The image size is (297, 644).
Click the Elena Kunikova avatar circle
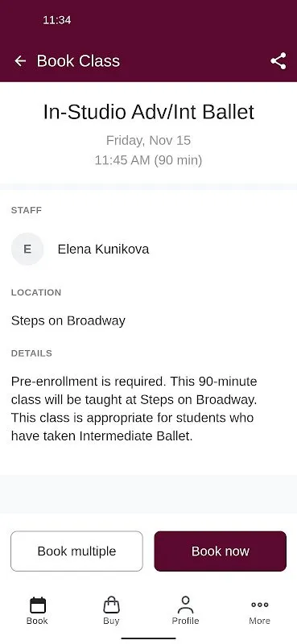click(x=27, y=249)
